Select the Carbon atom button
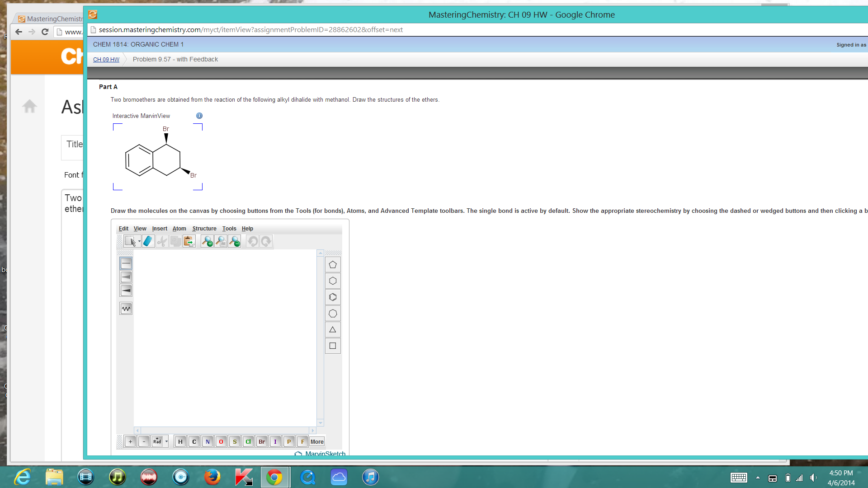 [x=194, y=442]
